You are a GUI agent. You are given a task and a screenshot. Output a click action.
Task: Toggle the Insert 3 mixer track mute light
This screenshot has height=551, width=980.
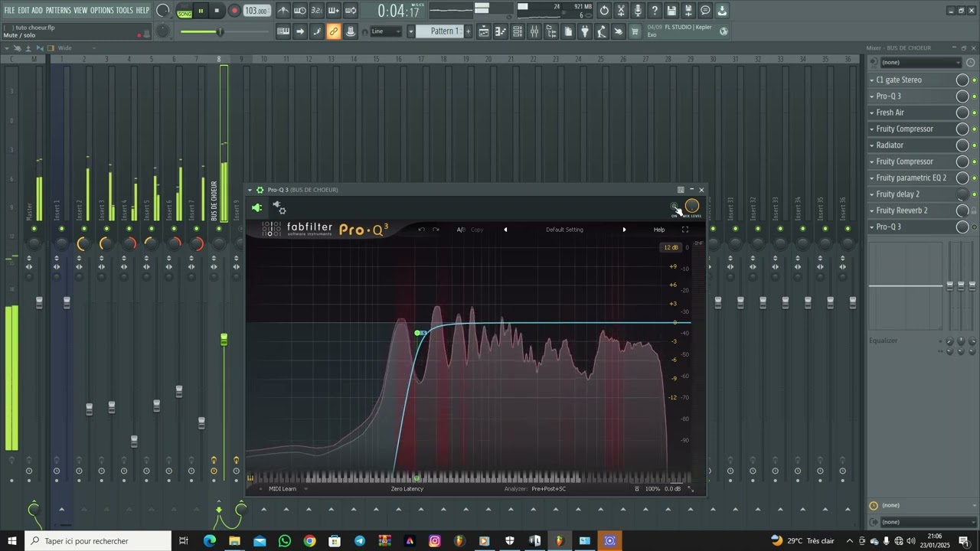(106, 229)
